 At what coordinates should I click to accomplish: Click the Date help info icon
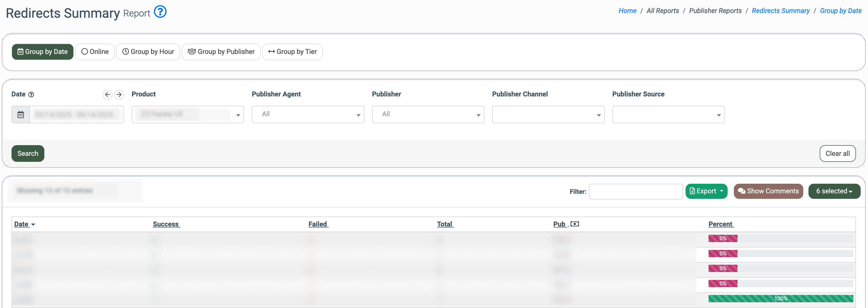pyautogui.click(x=31, y=95)
